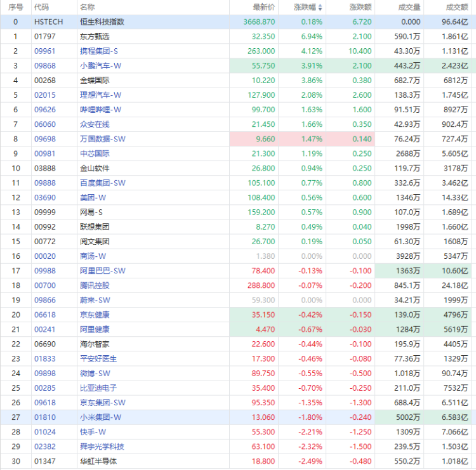
Task: Click 美团 turnover 14.33亿
Action: click(455, 197)
